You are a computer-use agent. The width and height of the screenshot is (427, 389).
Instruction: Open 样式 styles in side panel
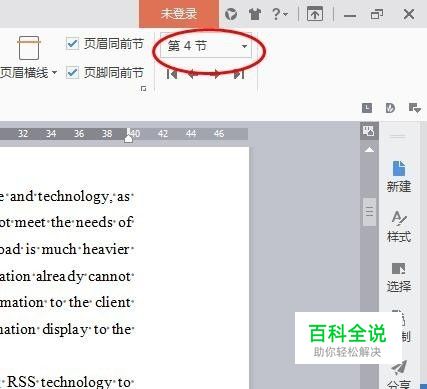(399, 227)
